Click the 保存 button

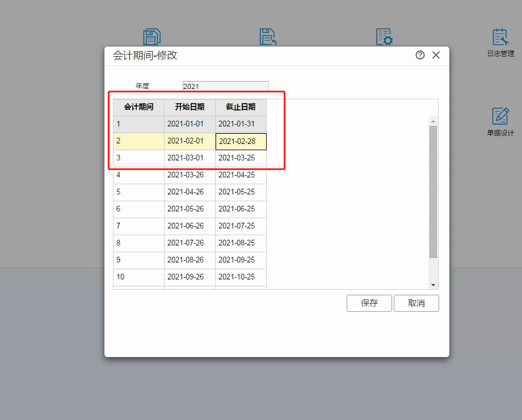369,303
